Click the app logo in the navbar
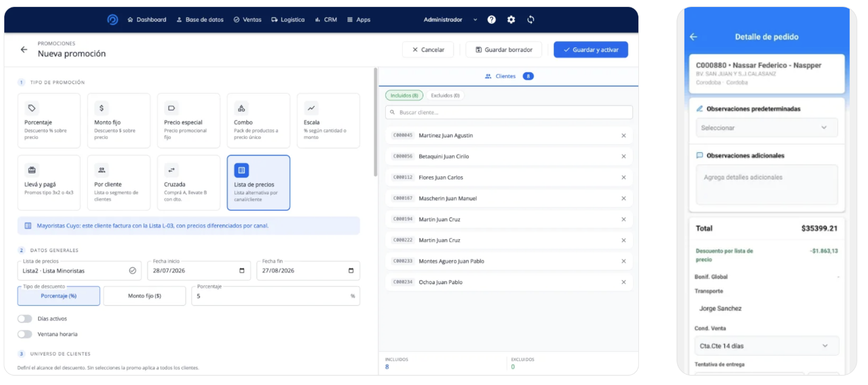868x385 pixels. (x=113, y=20)
